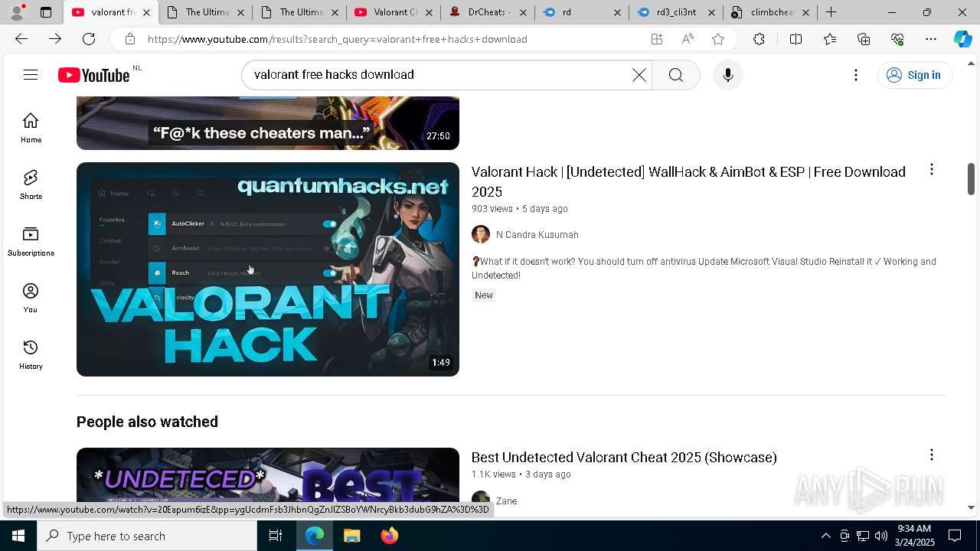The image size is (980, 551).
Task: Close the valorant free YouTube tab
Action: (146, 12)
